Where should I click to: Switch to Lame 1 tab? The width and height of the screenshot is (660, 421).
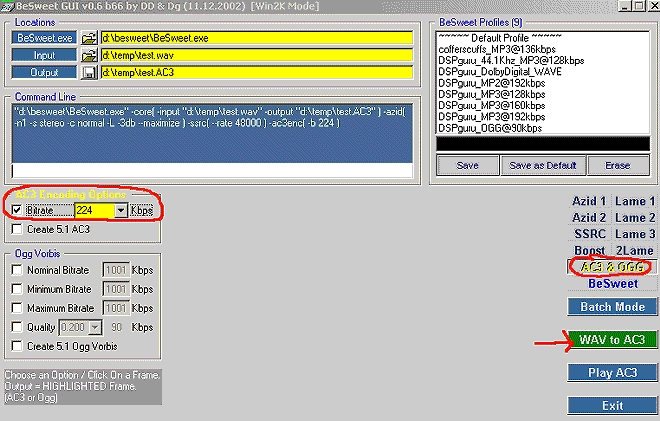point(635,201)
